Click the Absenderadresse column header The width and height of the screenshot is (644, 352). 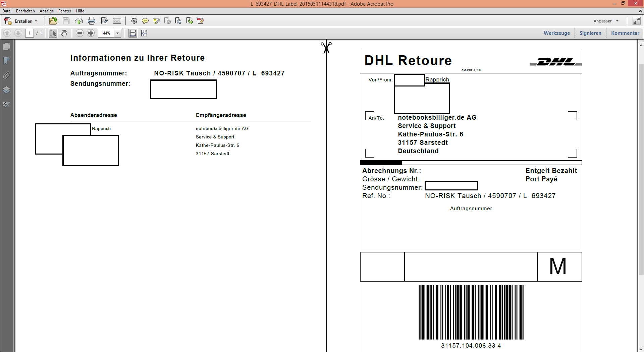click(94, 115)
